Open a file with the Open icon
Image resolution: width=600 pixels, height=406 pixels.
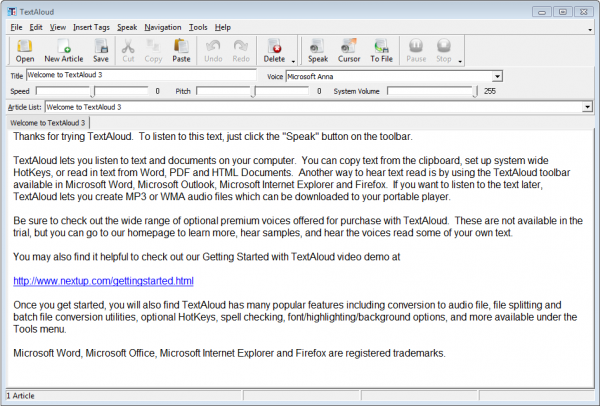pyautogui.click(x=25, y=51)
